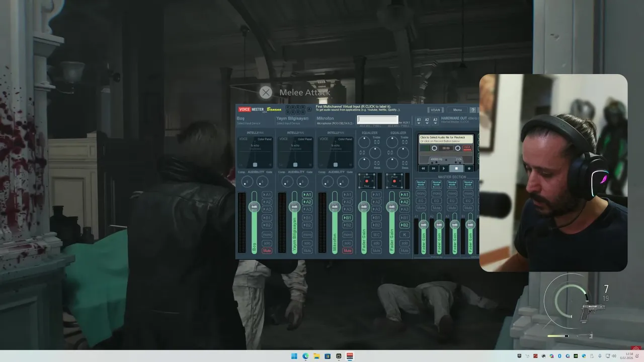Viewport: 644px width, 362px height.
Task: Click the Yayın Bilgisayarı Gate knob
Action: tap(302, 182)
